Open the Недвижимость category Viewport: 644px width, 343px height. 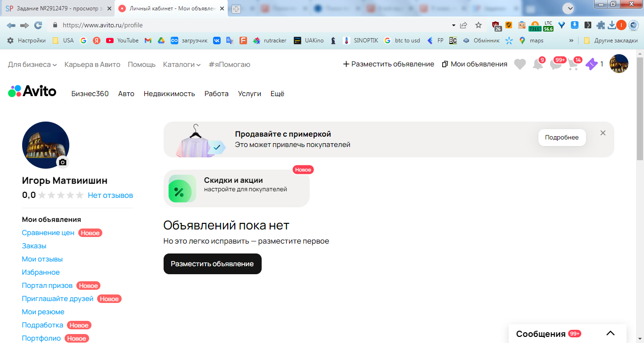tap(169, 94)
